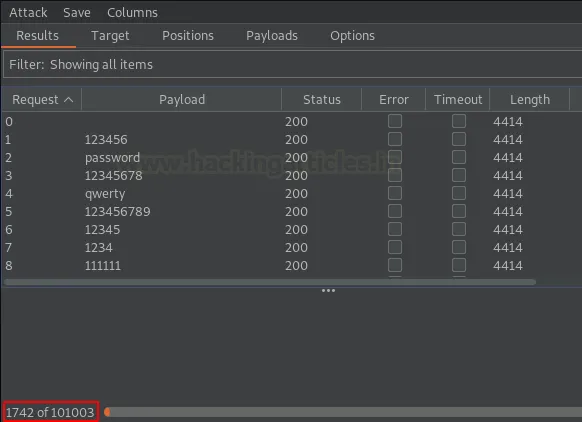Toggle Timeout checkbox for payload 111111
This screenshot has height=422, width=582.
(x=459, y=265)
